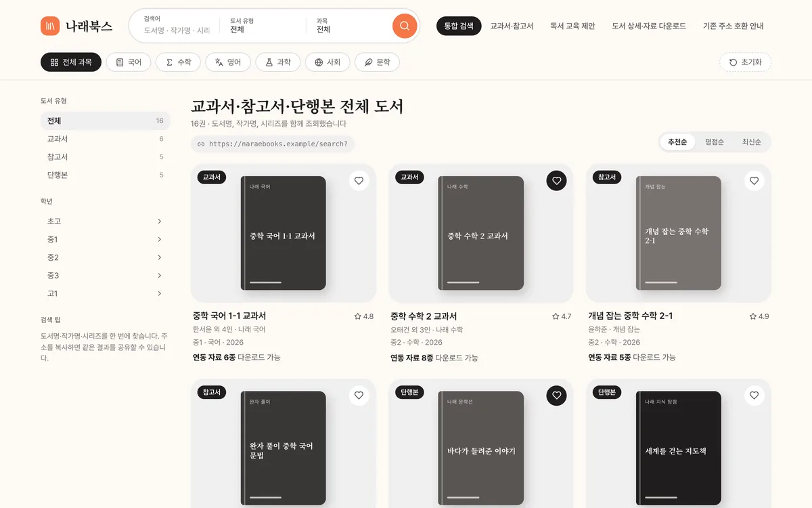Click the star rating 4.7 on 중학 수학 2 교과서

coord(561,316)
